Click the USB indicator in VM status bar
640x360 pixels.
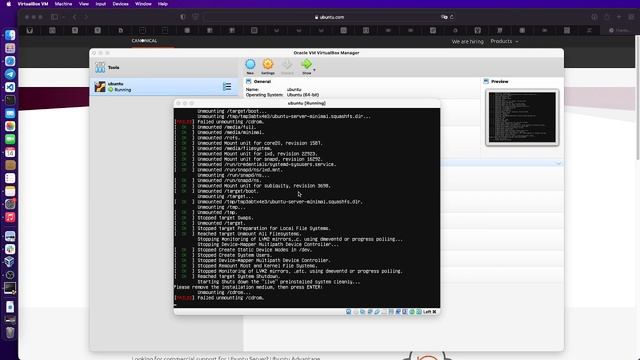point(377,312)
